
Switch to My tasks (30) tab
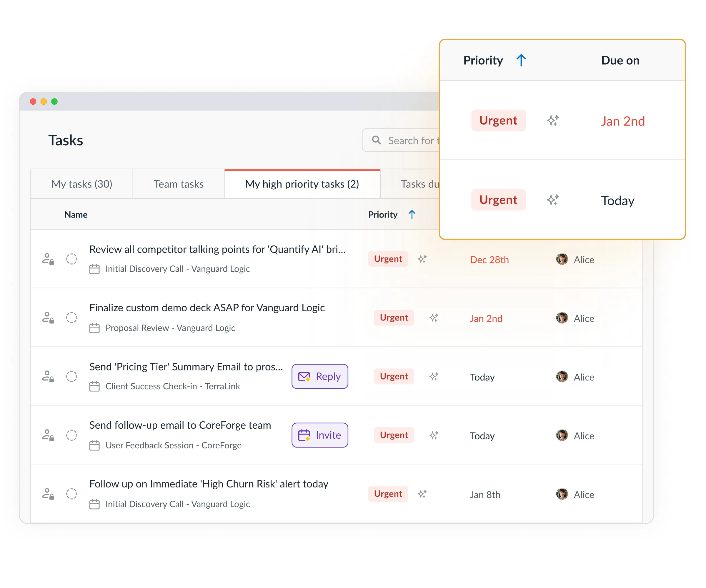point(82,184)
